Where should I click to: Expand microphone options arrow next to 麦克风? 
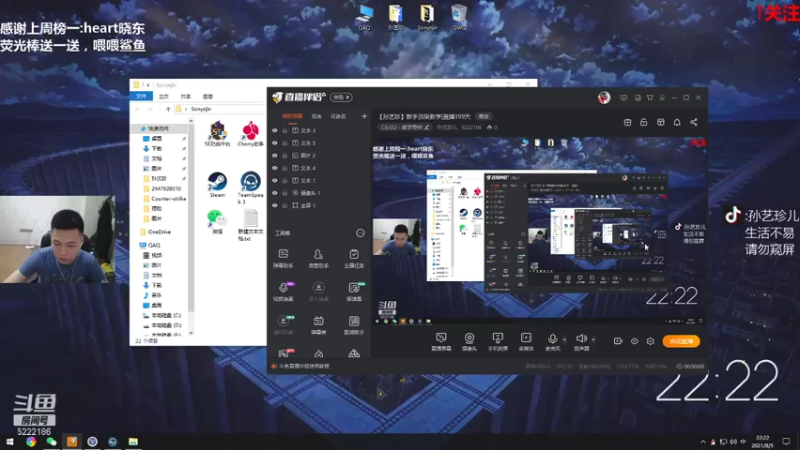pyautogui.click(x=564, y=339)
